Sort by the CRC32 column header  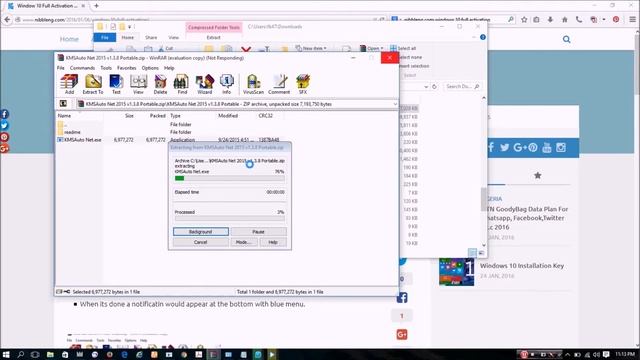click(266, 116)
